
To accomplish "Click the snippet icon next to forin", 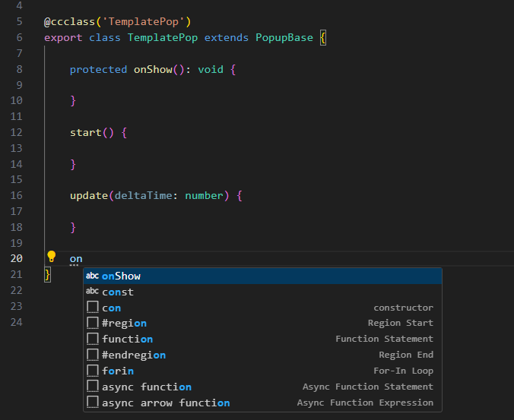I will point(92,371).
